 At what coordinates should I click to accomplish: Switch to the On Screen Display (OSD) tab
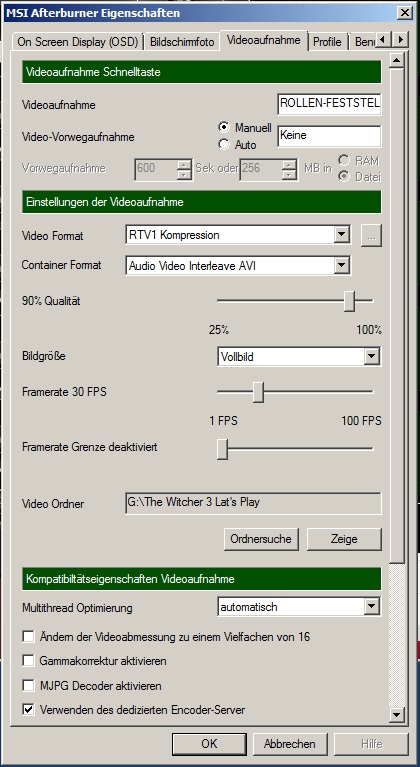(x=77, y=42)
